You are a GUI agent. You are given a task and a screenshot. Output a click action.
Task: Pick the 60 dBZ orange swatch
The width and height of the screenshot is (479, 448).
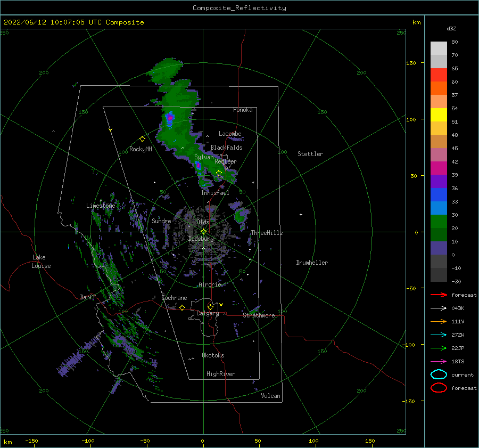pos(439,88)
